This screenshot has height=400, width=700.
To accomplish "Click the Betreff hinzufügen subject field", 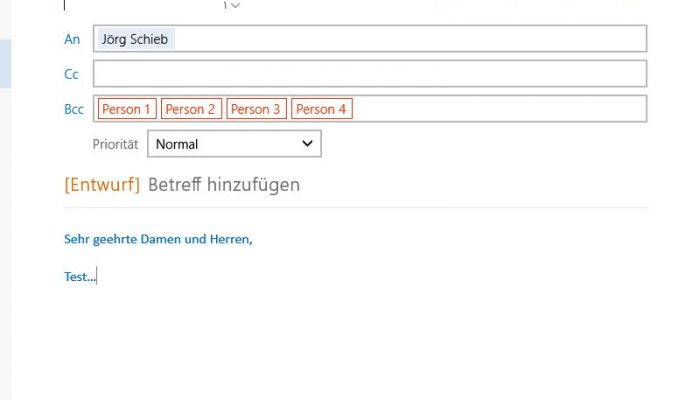I will [224, 184].
